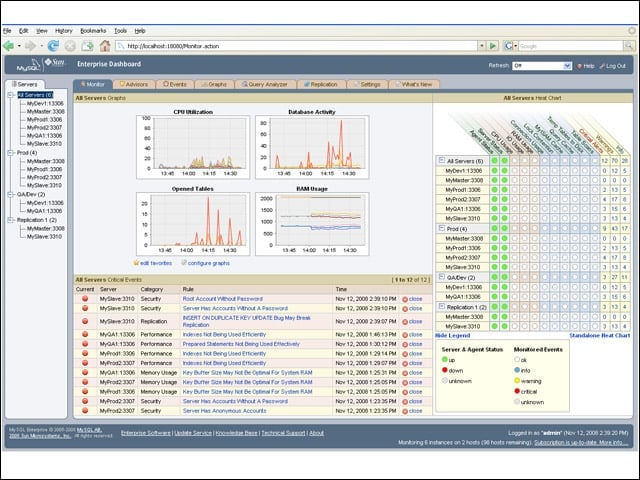Screen dimensions: 640x480
Task: Click the new-tab icon in the browser toolbar
Action: click(x=87, y=46)
